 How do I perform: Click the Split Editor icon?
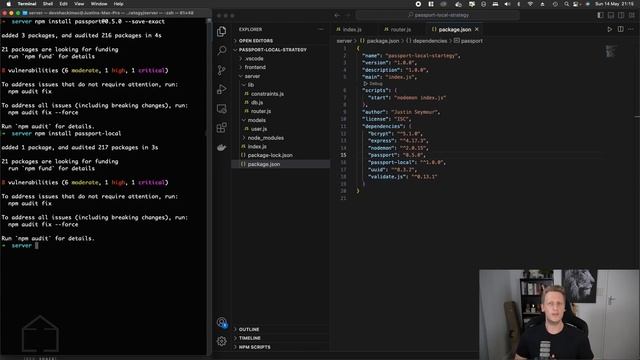point(620,29)
